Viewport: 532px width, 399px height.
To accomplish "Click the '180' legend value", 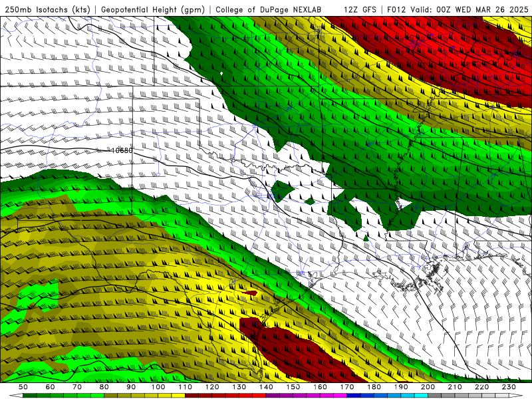I will click(x=374, y=387).
